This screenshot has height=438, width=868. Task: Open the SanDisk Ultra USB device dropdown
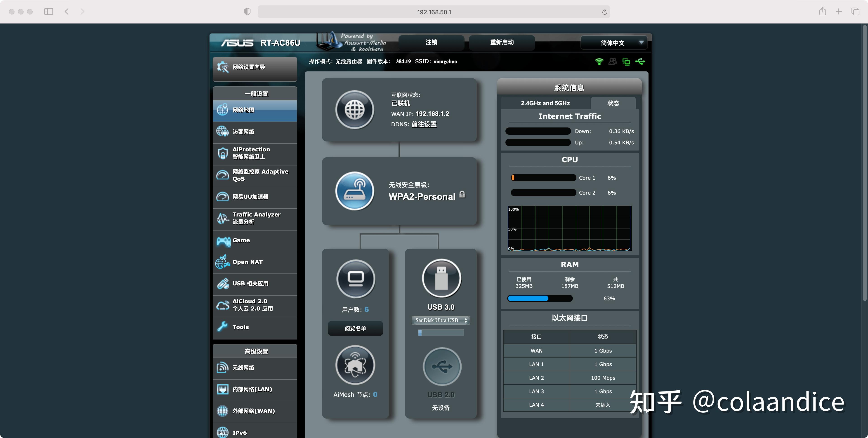click(441, 320)
